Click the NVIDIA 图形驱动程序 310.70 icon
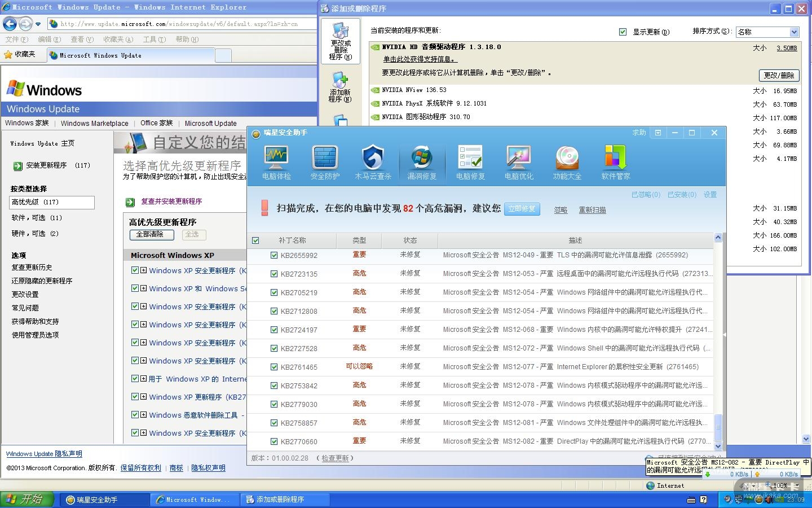Screen dimensions: 812x508 tap(375, 117)
